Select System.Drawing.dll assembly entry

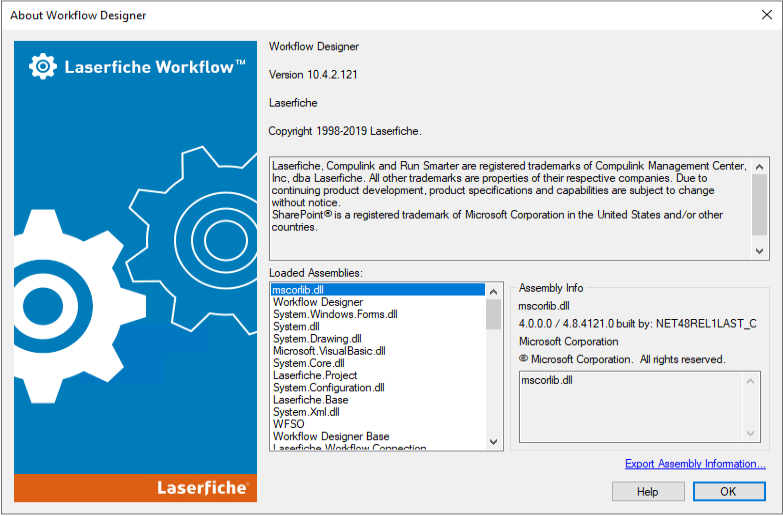click(378, 339)
